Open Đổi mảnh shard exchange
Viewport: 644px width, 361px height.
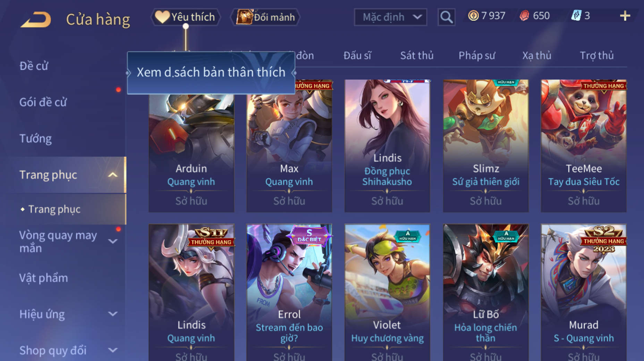(x=266, y=17)
